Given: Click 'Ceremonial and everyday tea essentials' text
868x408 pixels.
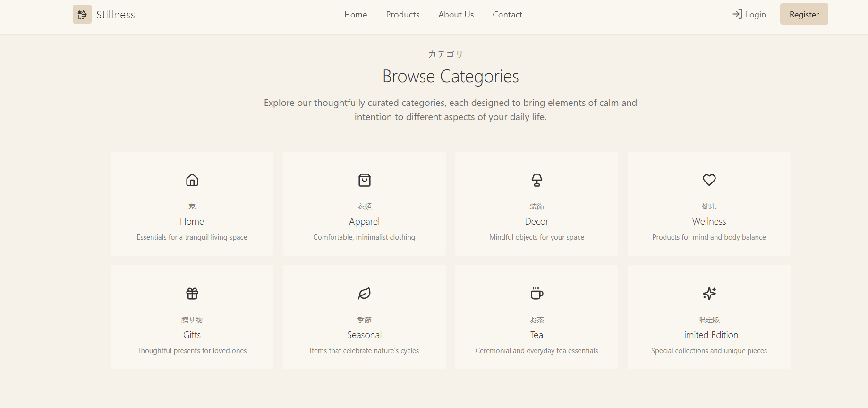Looking at the screenshot, I should coord(537,351).
